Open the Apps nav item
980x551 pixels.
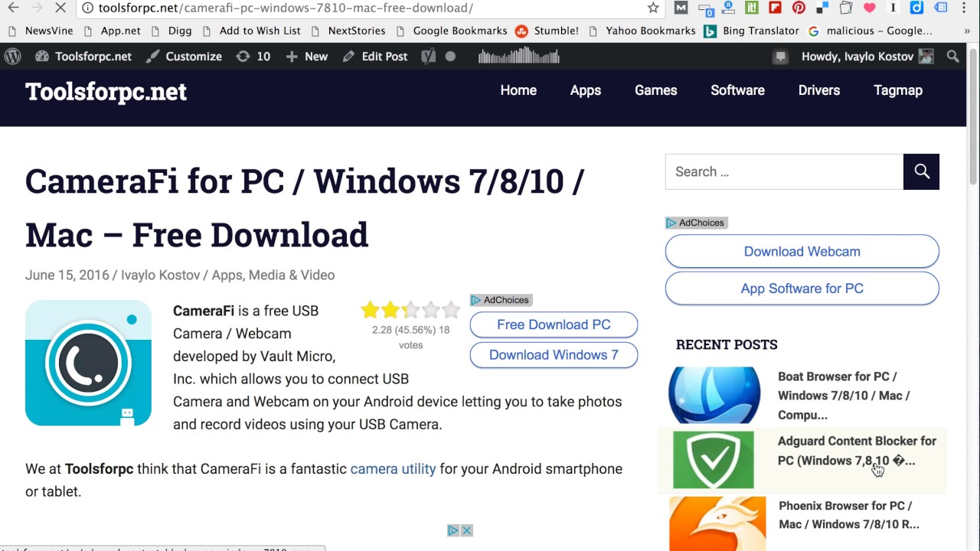[586, 90]
